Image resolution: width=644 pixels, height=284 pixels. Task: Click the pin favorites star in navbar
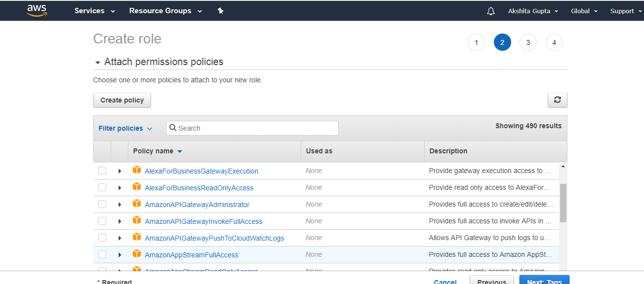click(x=221, y=10)
